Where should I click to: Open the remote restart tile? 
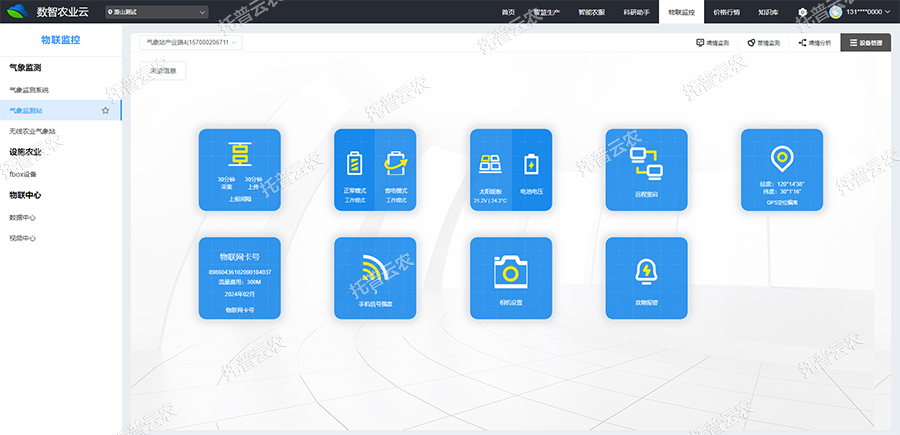646,169
